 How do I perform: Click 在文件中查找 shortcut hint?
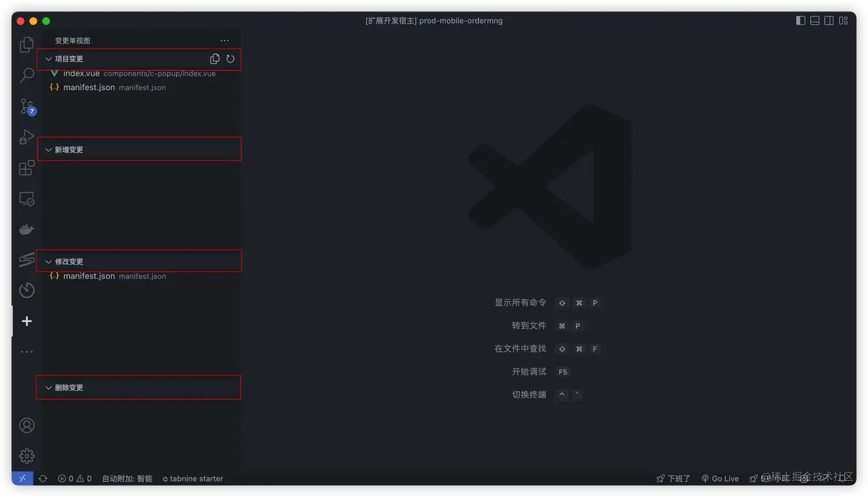521,348
